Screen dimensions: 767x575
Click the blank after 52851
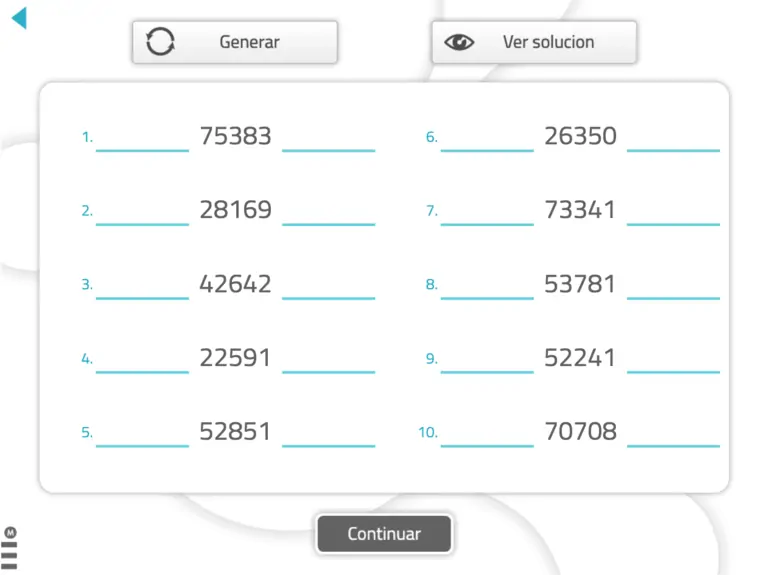tap(329, 435)
